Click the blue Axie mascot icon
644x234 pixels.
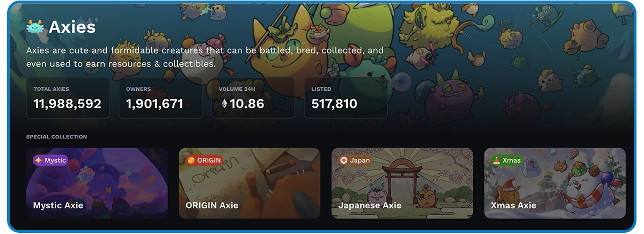coord(35,27)
